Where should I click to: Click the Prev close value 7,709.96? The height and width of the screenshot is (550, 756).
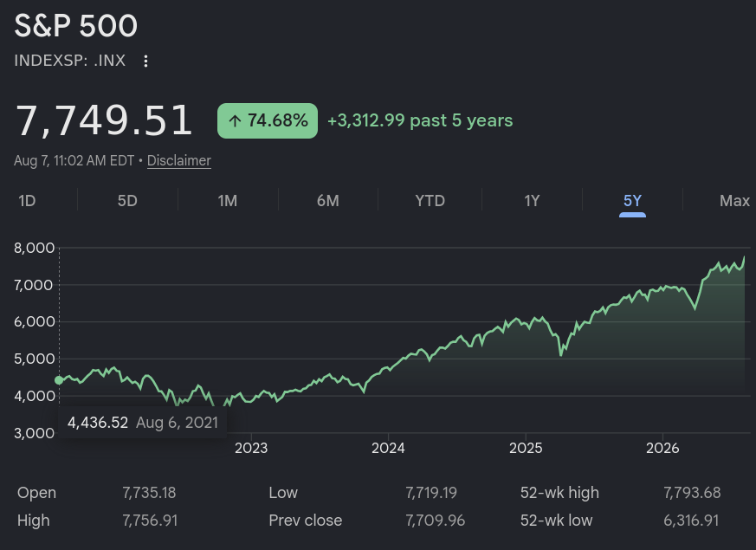pos(436,521)
